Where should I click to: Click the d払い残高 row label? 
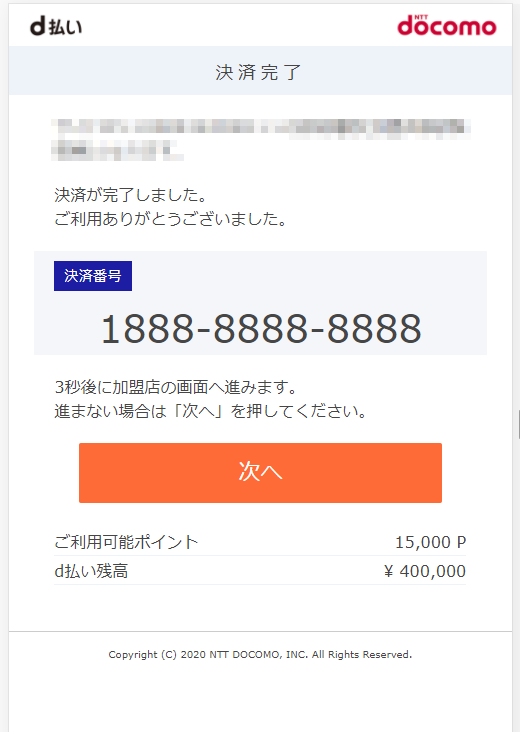click(91, 571)
